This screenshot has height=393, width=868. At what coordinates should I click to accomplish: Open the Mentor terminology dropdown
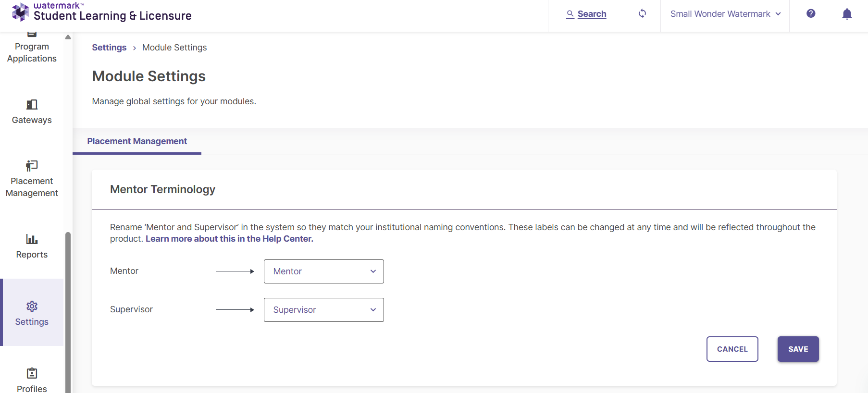[x=324, y=271]
